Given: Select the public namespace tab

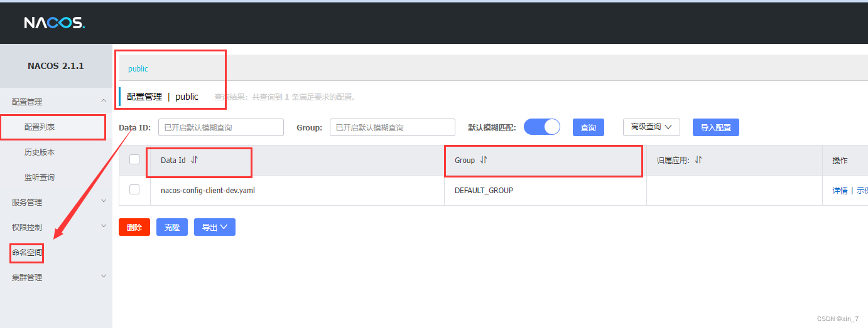Looking at the screenshot, I should (x=138, y=68).
